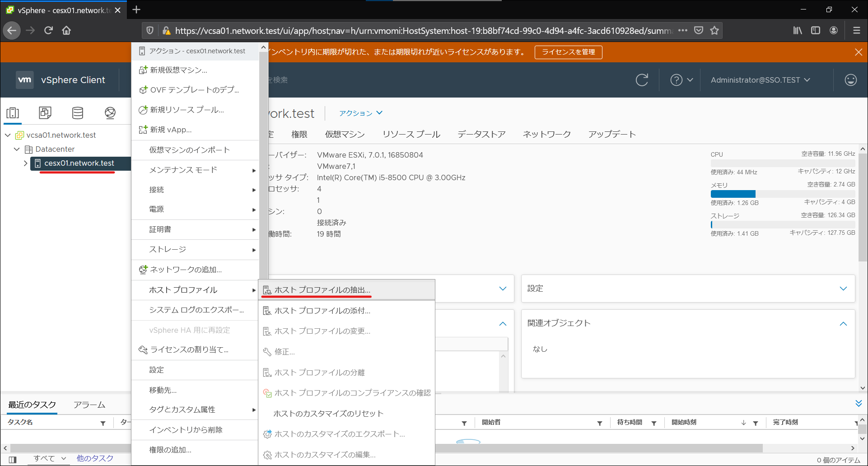This screenshot has height=466, width=868.
Task: Click the summary pane vertical scrollbar
Action: [863, 208]
